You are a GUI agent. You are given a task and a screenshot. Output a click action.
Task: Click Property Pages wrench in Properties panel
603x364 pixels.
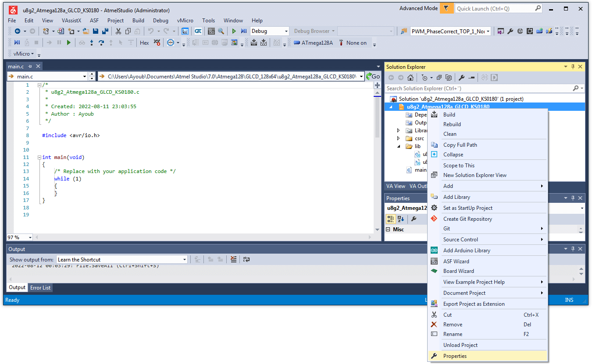(413, 219)
